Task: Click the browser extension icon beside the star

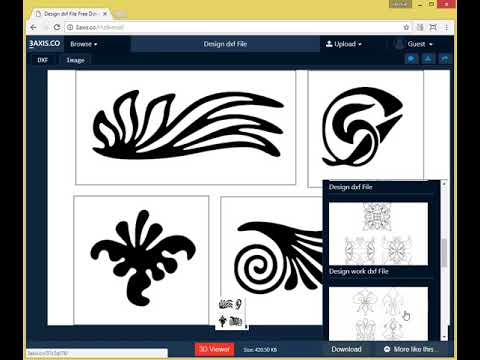Action: (420, 27)
